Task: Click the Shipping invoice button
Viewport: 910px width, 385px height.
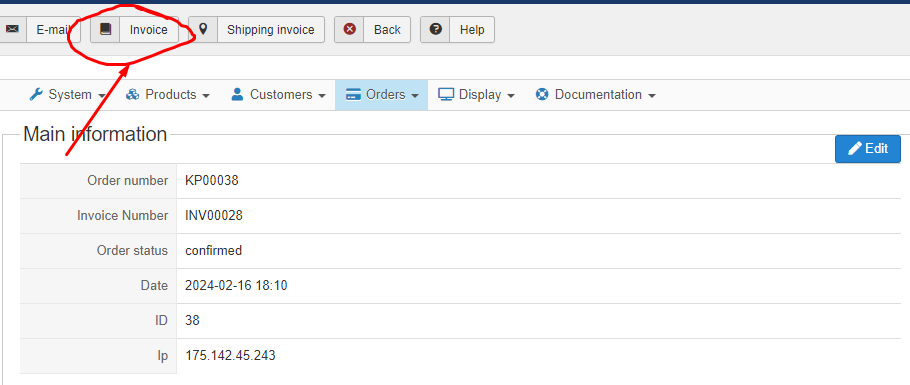Action: tap(256, 30)
